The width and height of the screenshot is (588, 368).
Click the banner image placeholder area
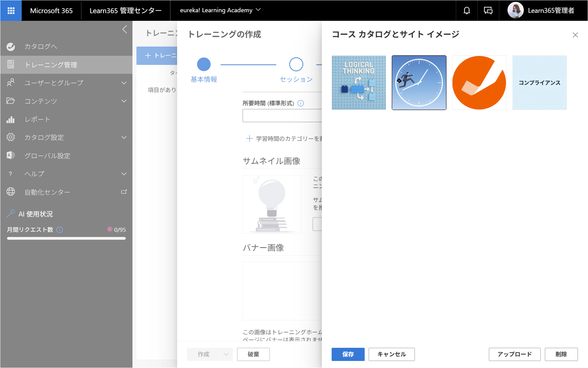click(282, 291)
